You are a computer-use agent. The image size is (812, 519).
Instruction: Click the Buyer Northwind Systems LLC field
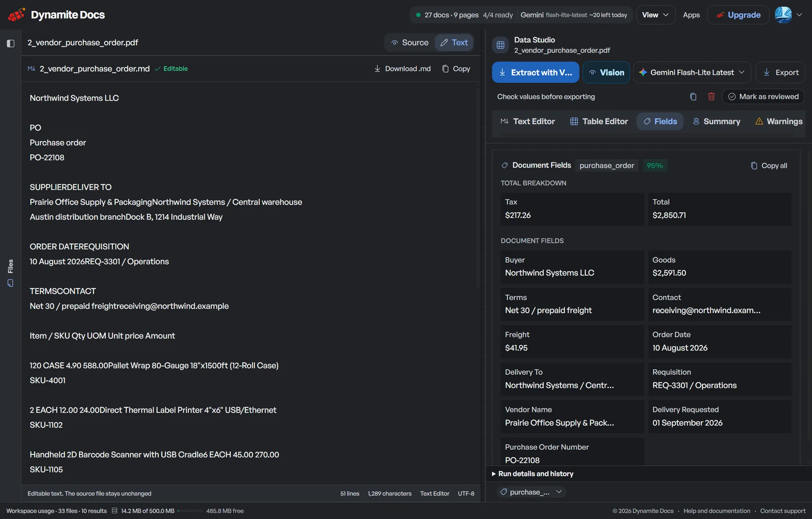572,267
